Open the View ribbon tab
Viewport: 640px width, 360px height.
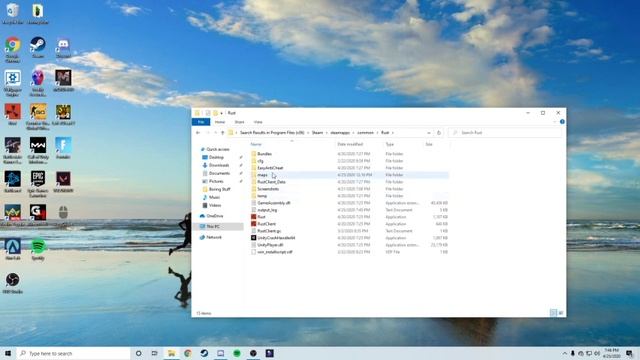(x=258, y=122)
